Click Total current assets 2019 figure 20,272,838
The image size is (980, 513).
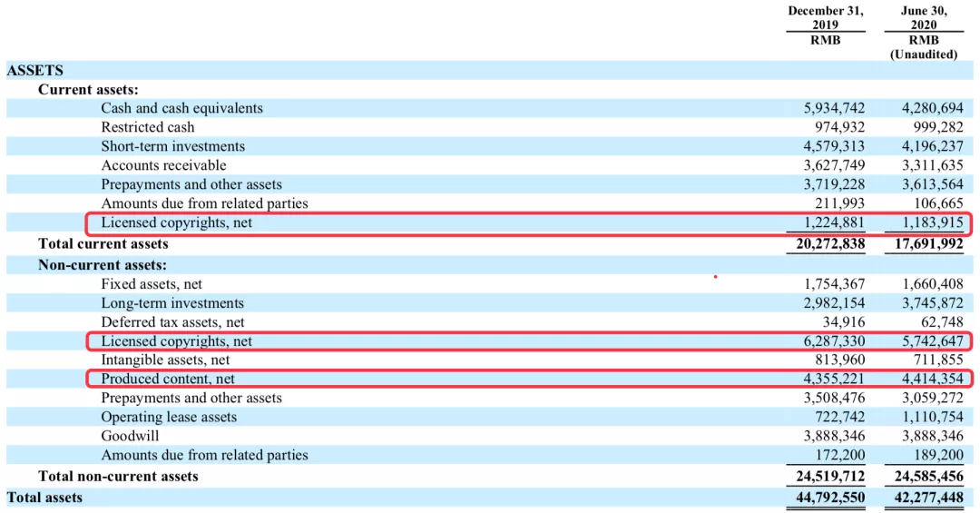tap(830, 244)
